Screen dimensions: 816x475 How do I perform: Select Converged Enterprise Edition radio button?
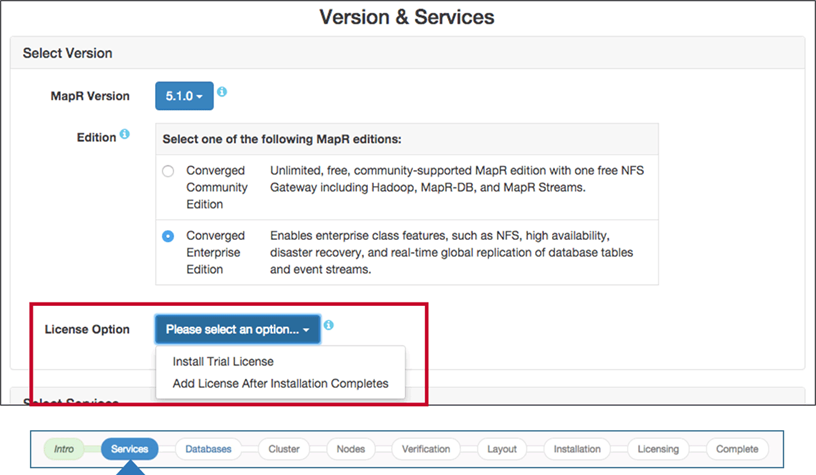coord(168,236)
